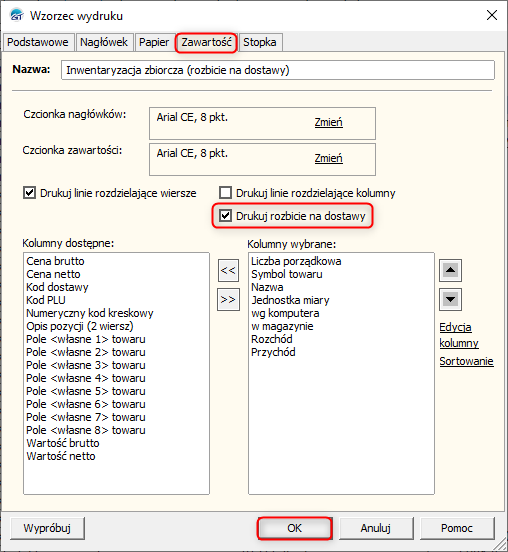Click the Nazwa input field
Screen dimensions: 508x552
coord(278,70)
